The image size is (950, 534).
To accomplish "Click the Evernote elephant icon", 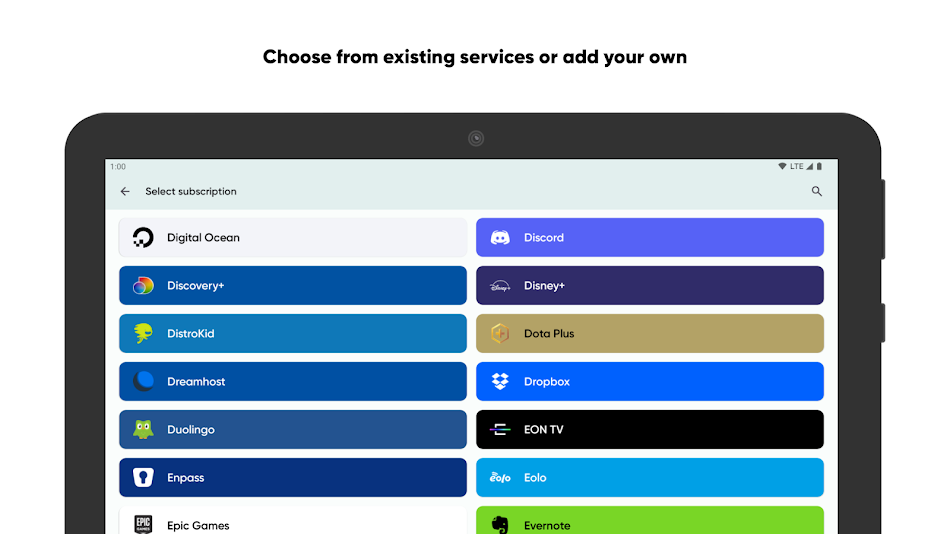I will [500, 524].
